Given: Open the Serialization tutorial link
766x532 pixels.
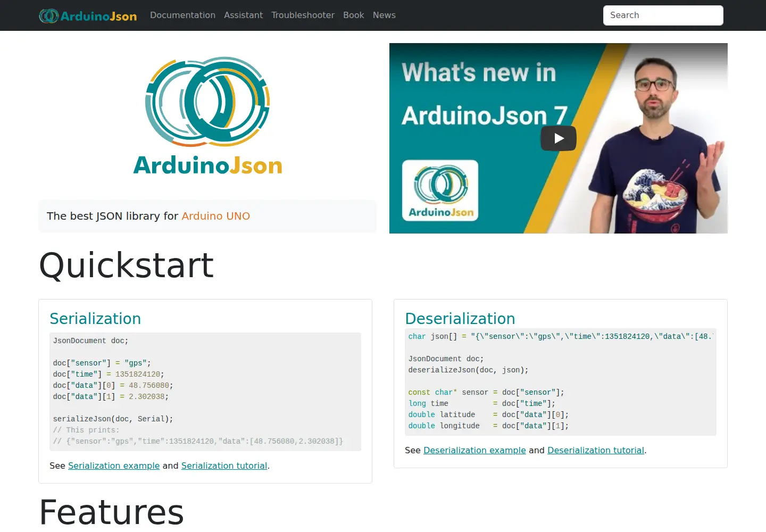Looking at the screenshot, I should (x=224, y=465).
